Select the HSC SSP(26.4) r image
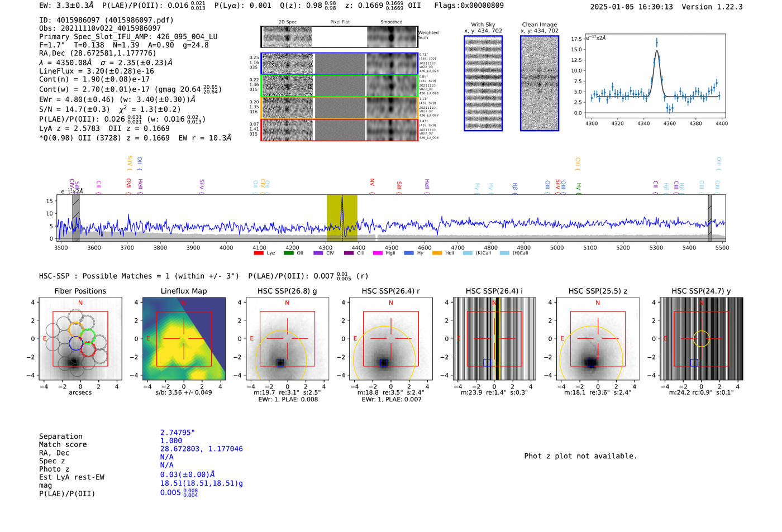Viewport: 782px width, 532px height. 390,339
